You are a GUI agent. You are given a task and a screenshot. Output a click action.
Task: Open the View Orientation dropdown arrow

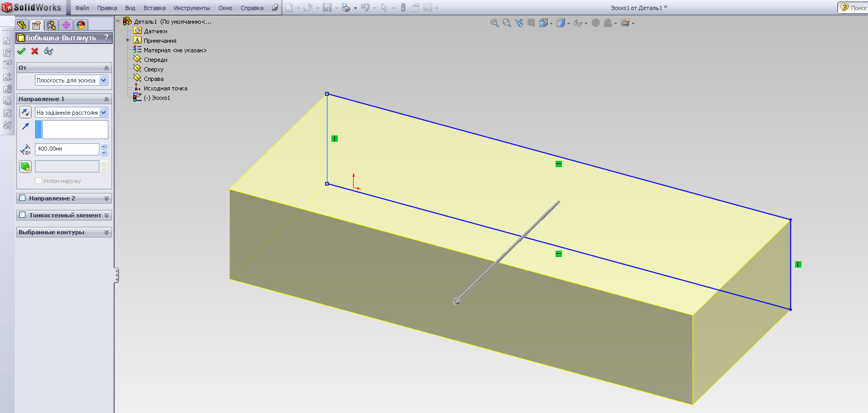[551, 23]
